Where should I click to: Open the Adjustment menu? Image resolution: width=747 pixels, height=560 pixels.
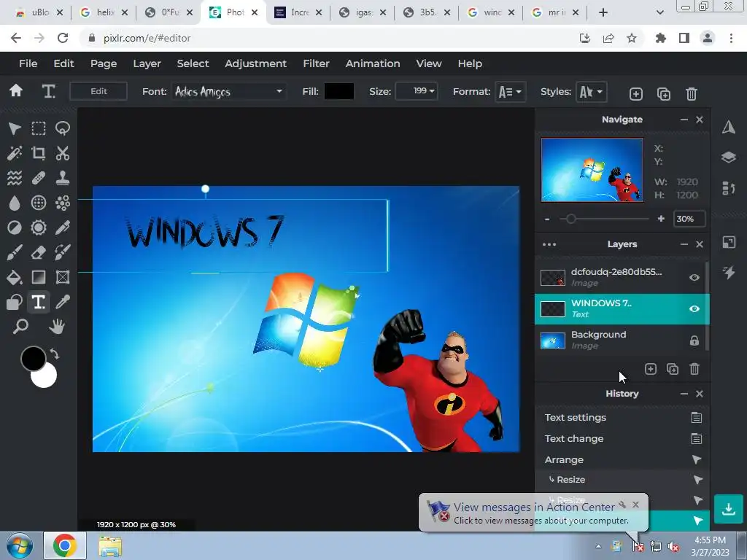coord(256,63)
